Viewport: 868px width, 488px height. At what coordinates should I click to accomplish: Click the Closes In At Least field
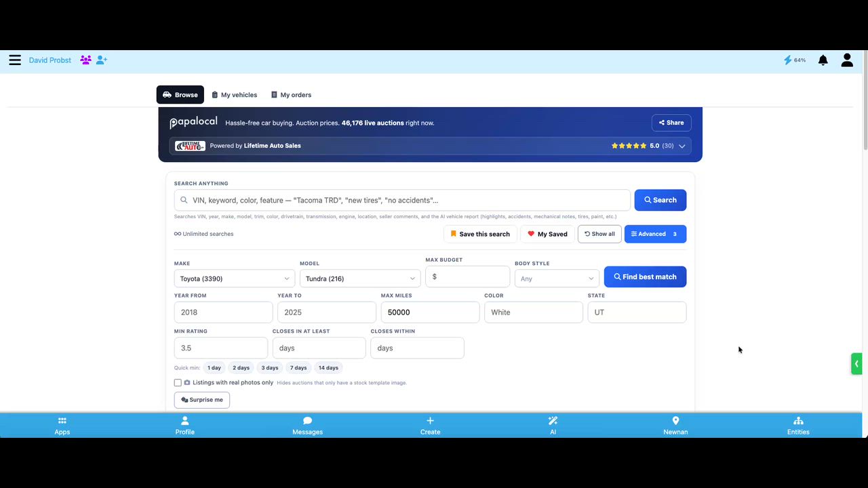coord(319,348)
